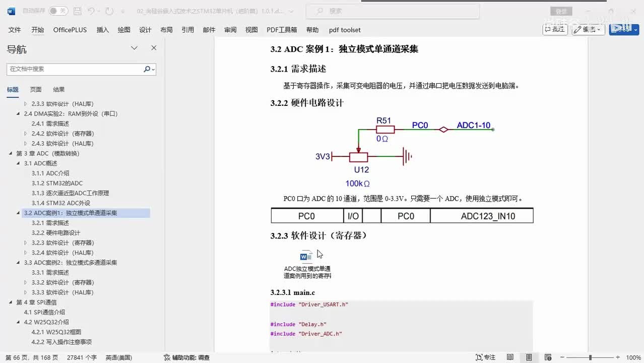644x363 pixels.
Task: Expand 2.3.3 软件设计（HAL库） heading
Action: (26, 104)
